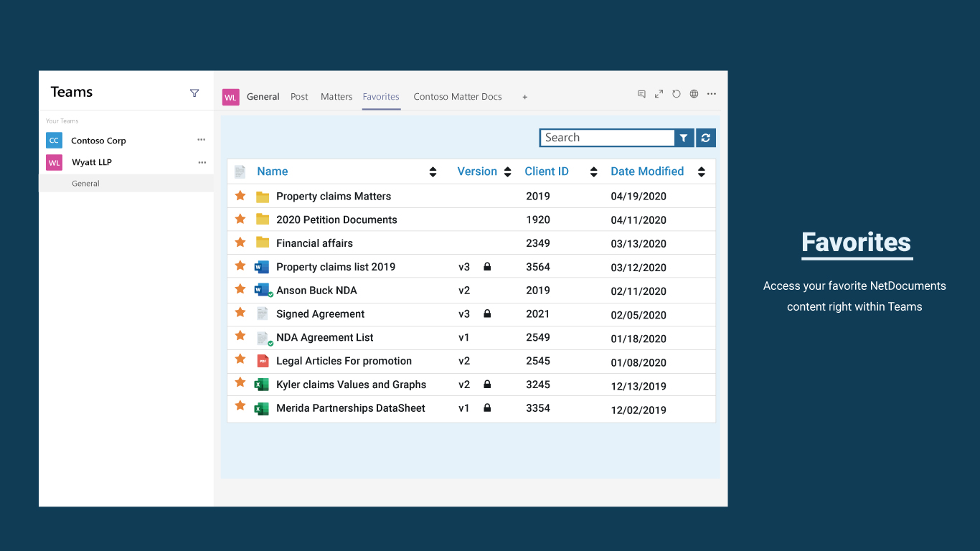
Task: Unfavorite NDA Agreement List with its star
Action: click(240, 336)
